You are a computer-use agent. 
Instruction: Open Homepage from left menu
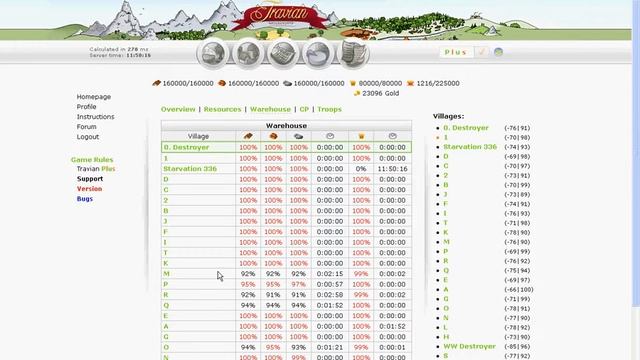tap(94, 97)
